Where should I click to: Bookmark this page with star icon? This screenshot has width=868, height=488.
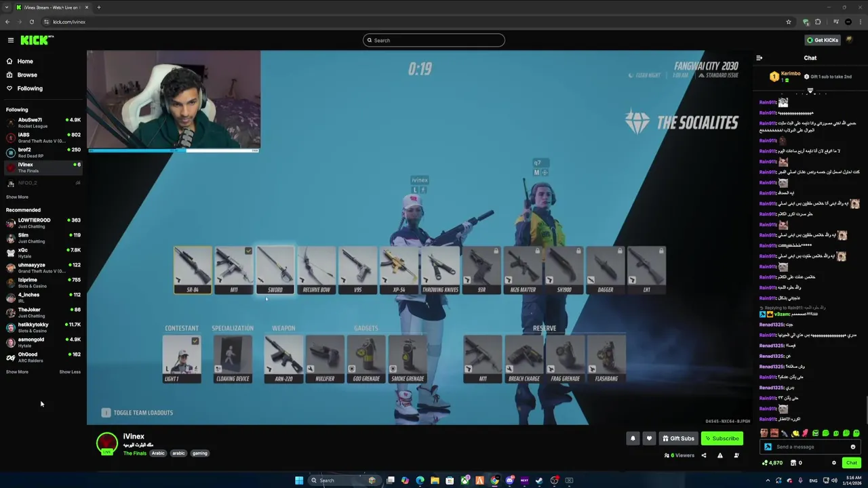(x=789, y=22)
